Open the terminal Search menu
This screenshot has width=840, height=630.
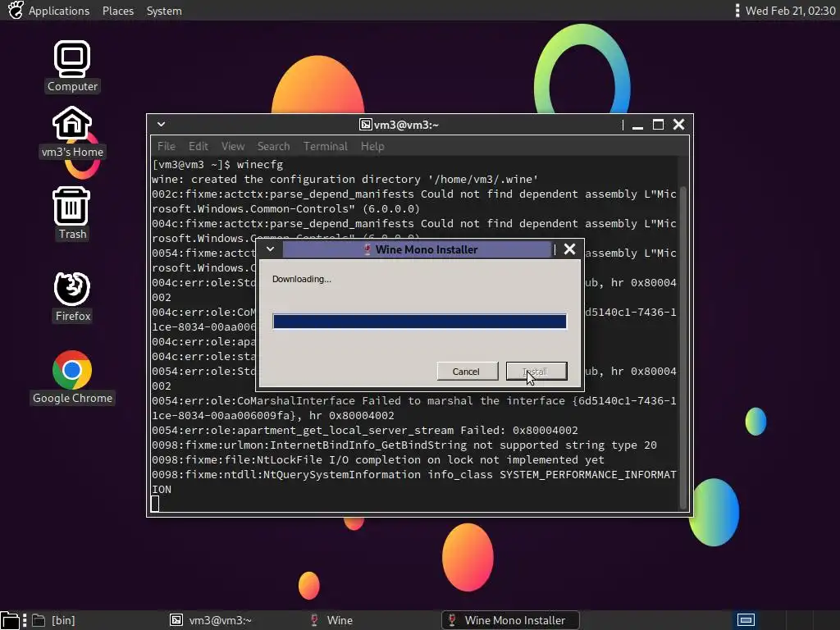pos(273,146)
